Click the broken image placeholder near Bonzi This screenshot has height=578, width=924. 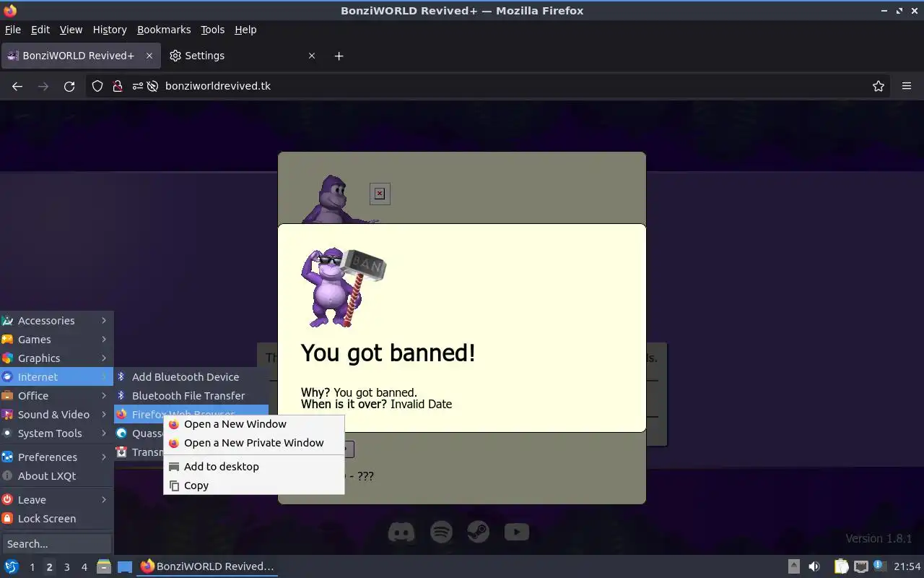click(380, 194)
